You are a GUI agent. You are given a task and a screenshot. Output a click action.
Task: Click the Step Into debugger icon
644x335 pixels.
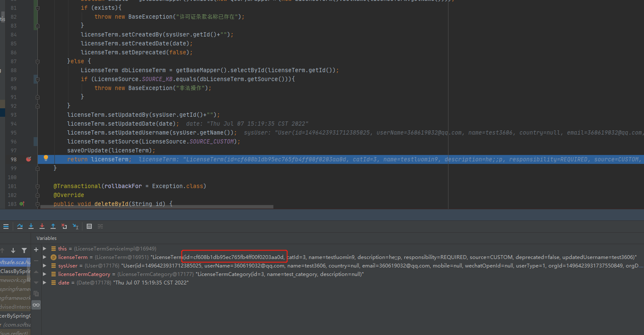[x=31, y=226]
